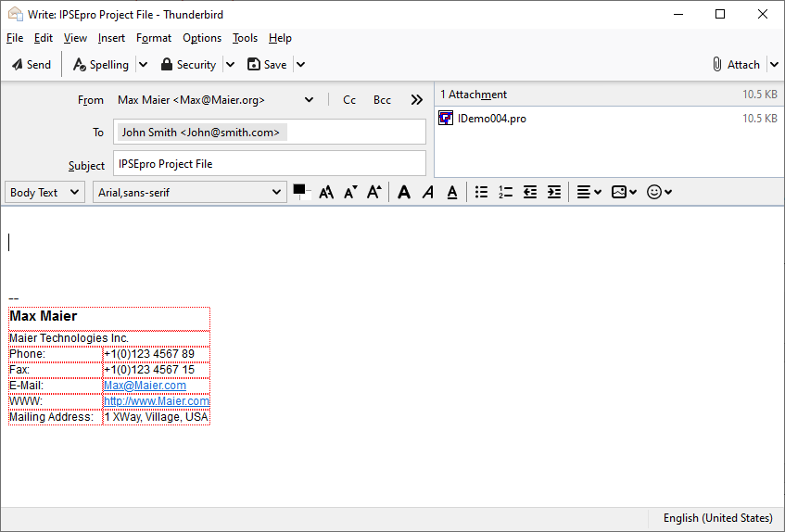Image resolution: width=785 pixels, height=532 pixels.
Task: Open the Options menu
Action: [202, 38]
